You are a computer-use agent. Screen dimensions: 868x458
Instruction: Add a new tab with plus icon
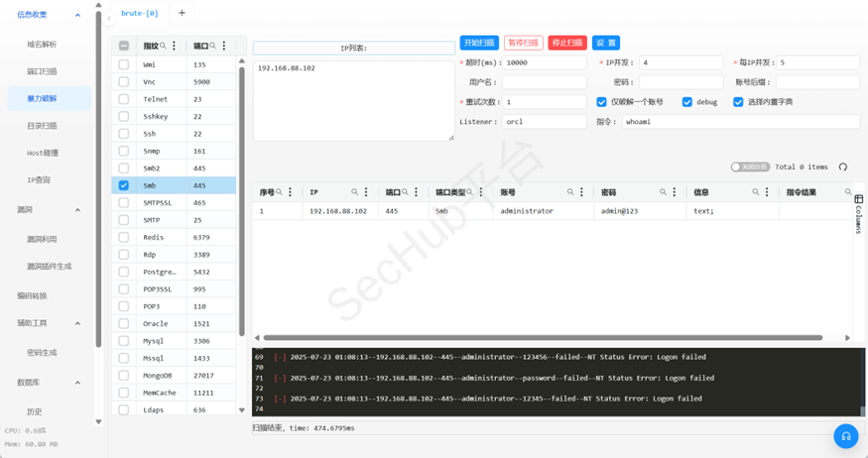pyautogui.click(x=182, y=13)
